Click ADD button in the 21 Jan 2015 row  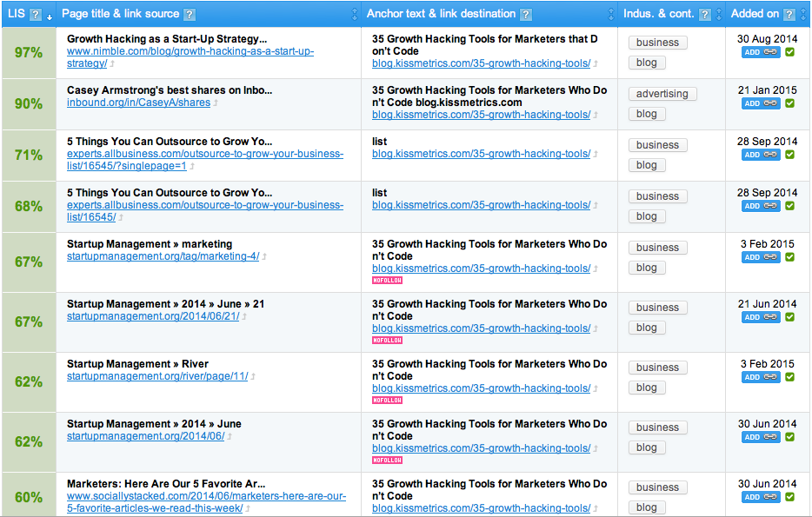(x=761, y=103)
